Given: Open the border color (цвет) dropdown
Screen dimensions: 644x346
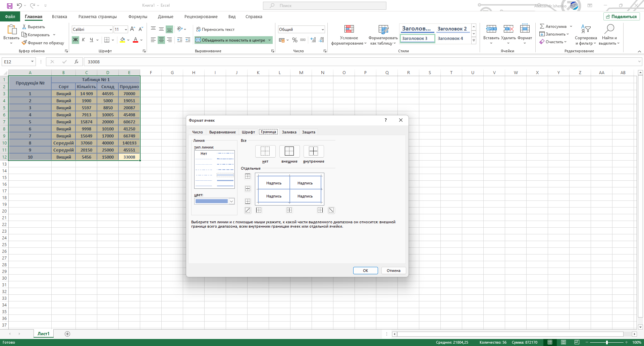Looking at the screenshot, I should [x=231, y=201].
